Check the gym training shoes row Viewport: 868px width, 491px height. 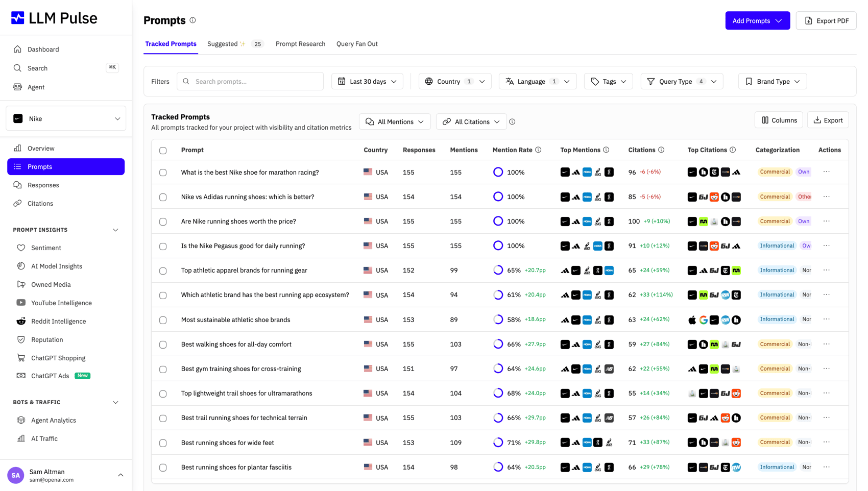(163, 369)
